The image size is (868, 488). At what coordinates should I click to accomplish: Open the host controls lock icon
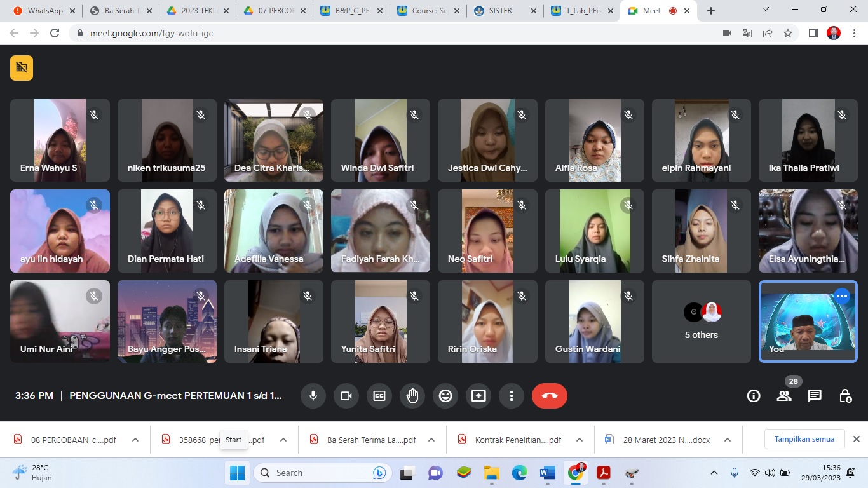tap(845, 396)
